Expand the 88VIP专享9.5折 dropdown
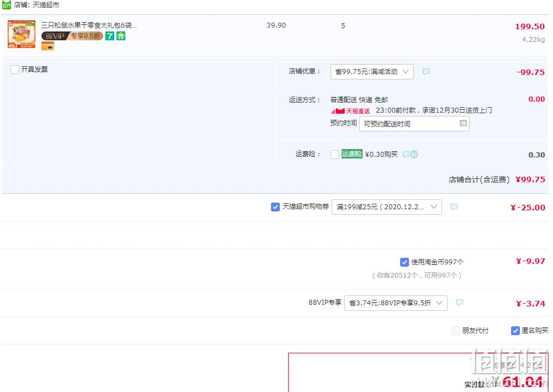The image size is (553, 392). tap(396, 303)
